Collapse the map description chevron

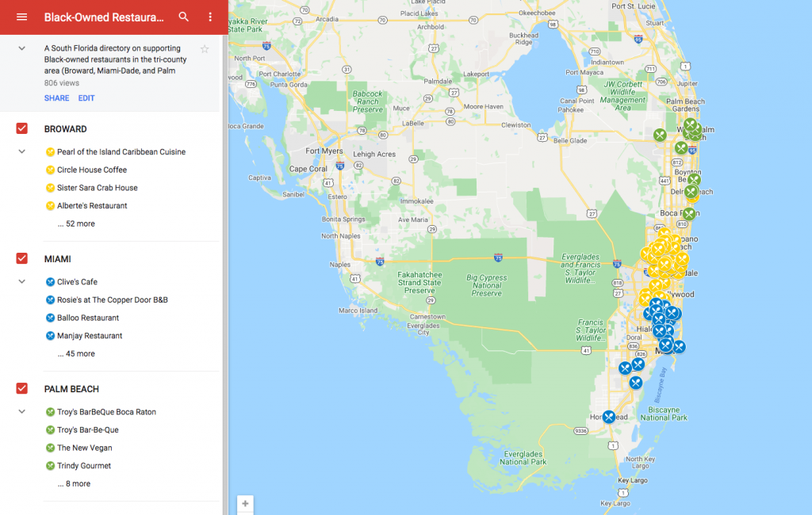[x=21, y=48]
